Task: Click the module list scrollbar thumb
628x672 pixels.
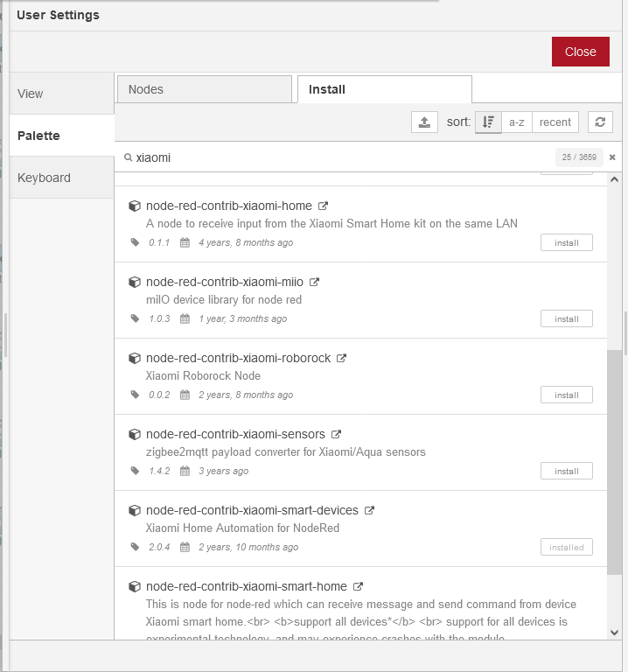Action: pos(614,462)
